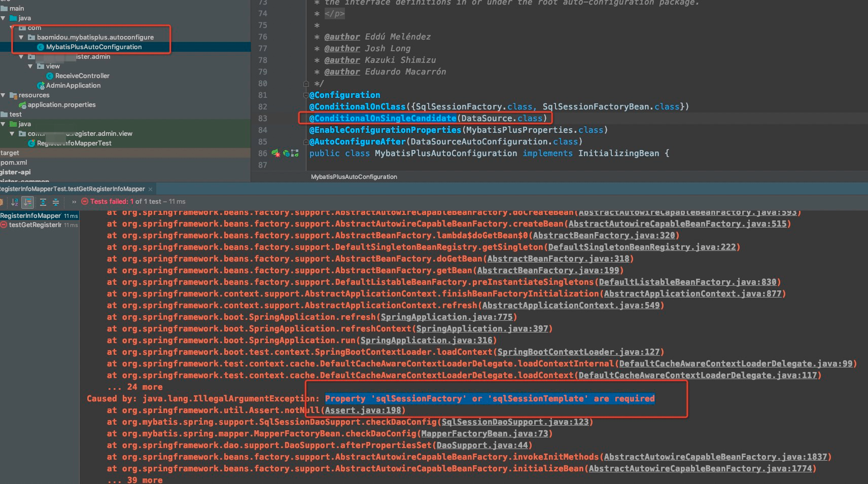Click the ReceiveController class icon
Viewport: 868px width, 484px height.
click(49, 76)
